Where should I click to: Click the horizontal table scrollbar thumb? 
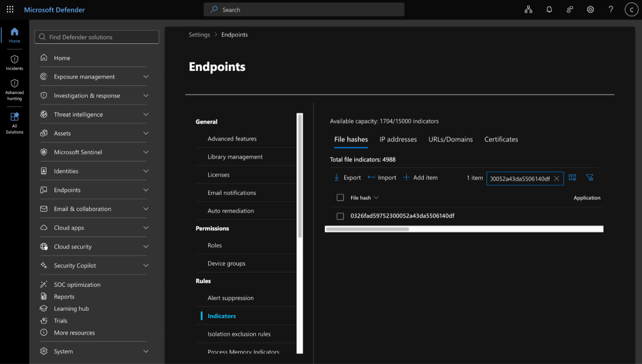pyautogui.click(x=367, y=229)
